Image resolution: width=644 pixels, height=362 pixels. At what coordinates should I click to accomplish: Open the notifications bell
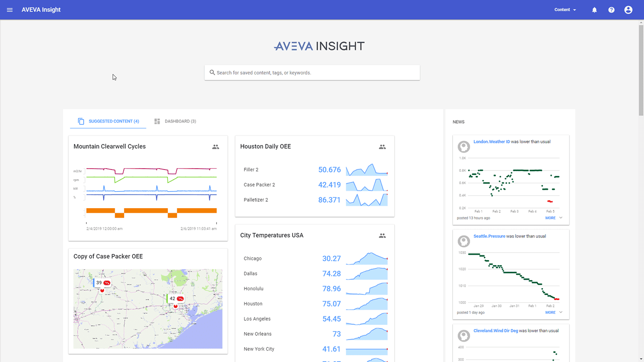tap(594, 10)
